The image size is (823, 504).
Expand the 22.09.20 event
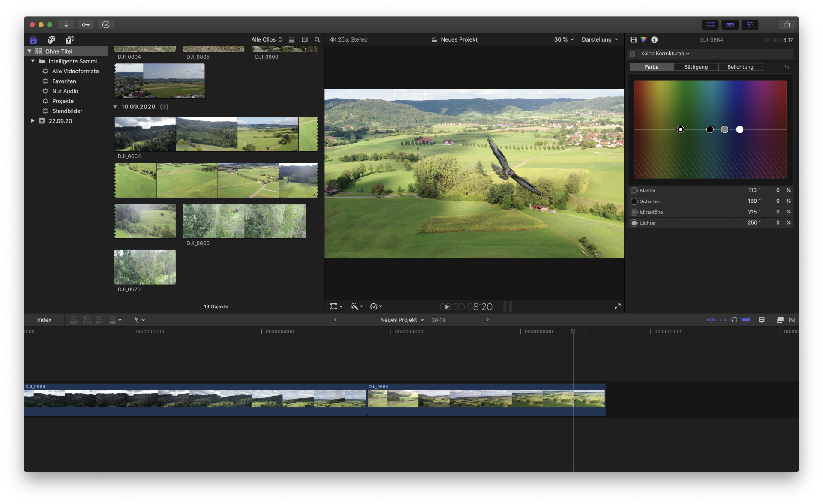click(x=33, y=121)
